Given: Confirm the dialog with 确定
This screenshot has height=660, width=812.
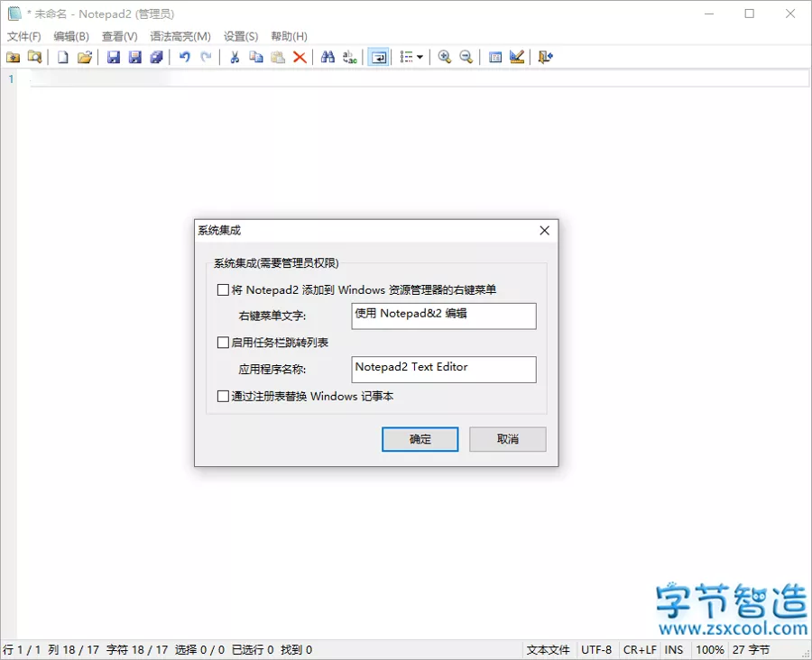Looking at the screenshot, I should [420, 439].
